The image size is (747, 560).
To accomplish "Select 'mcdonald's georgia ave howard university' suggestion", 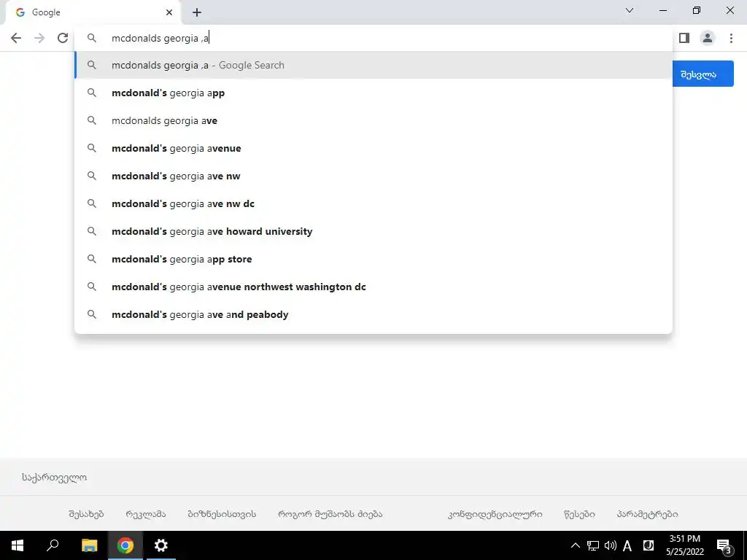I will [373, 231].
